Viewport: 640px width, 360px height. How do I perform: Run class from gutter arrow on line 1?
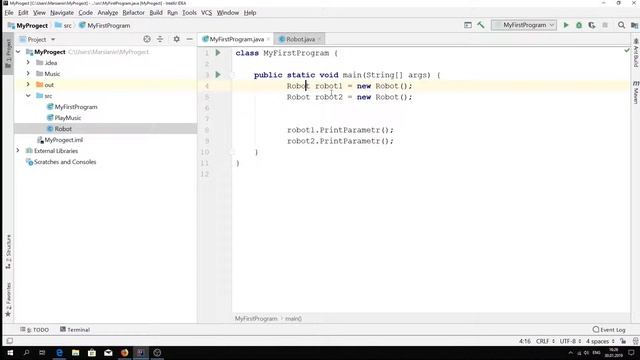218,53
